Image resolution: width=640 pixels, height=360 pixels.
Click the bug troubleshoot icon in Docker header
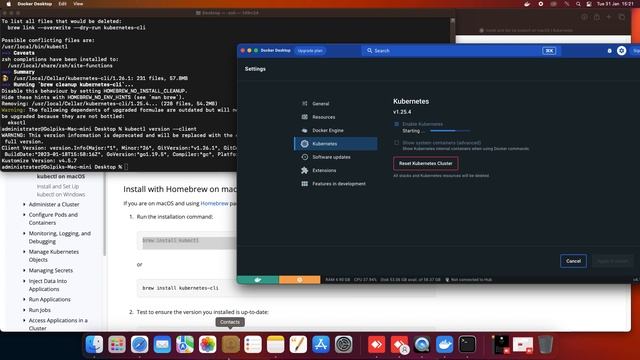[609, 51]
